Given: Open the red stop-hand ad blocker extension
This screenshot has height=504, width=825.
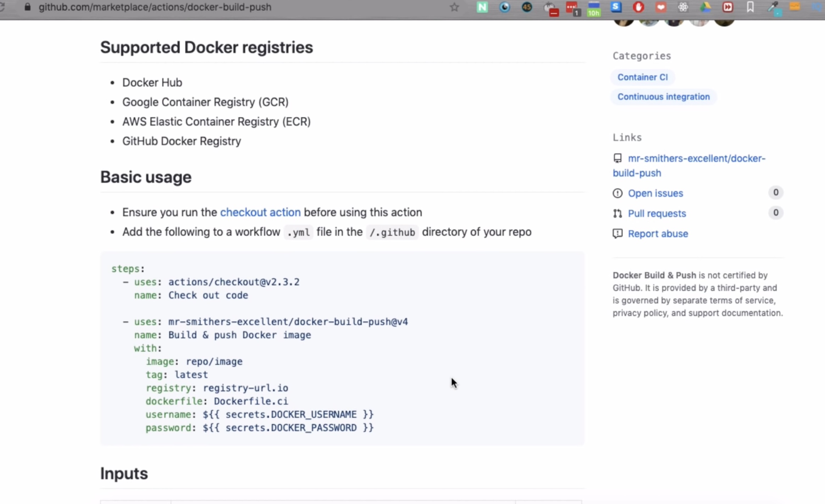Looking at the screenshot, I should pyautogui.click(x=638, y=7).
